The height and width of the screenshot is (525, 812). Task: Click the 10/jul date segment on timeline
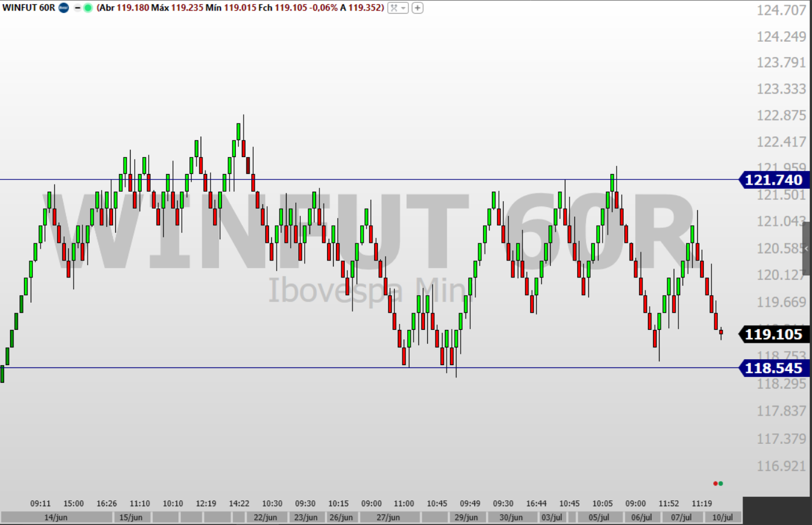coord(723,517)
